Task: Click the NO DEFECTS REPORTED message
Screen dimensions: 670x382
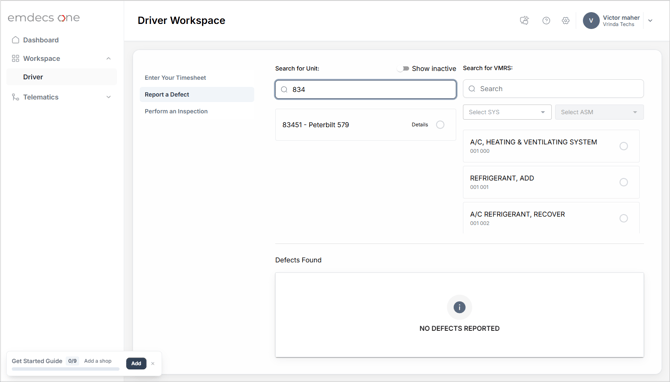Action: 459,328
